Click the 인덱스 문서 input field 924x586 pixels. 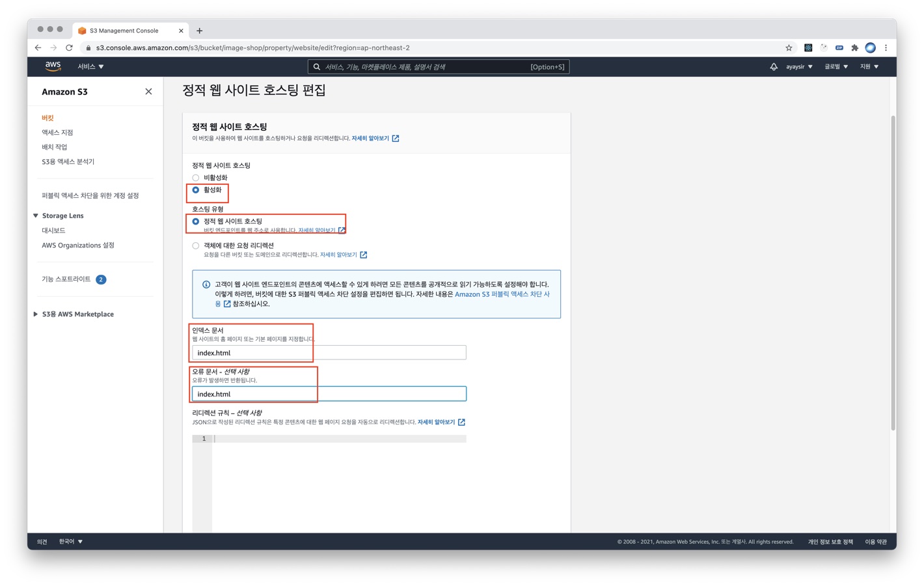pos(329,353)
